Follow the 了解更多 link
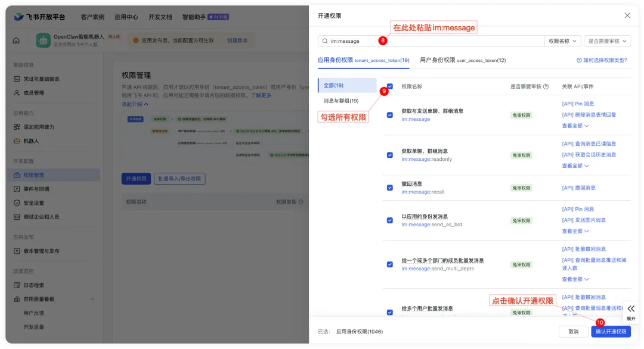644x349 pixels. coord(261,95)
